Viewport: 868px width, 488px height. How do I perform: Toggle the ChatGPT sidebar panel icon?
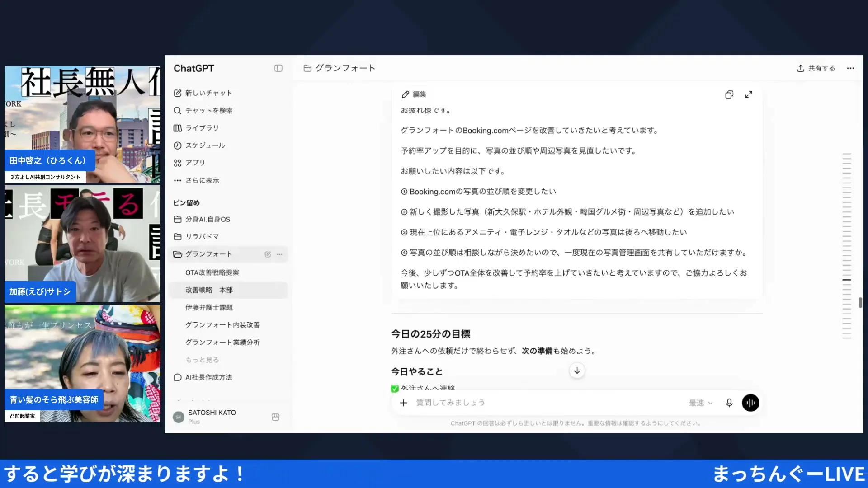pos(278,68)
